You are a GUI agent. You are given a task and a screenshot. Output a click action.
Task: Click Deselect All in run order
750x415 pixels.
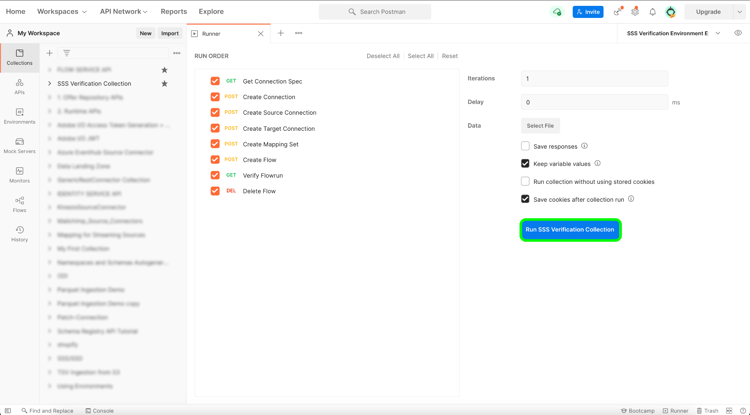coord(383,56)
